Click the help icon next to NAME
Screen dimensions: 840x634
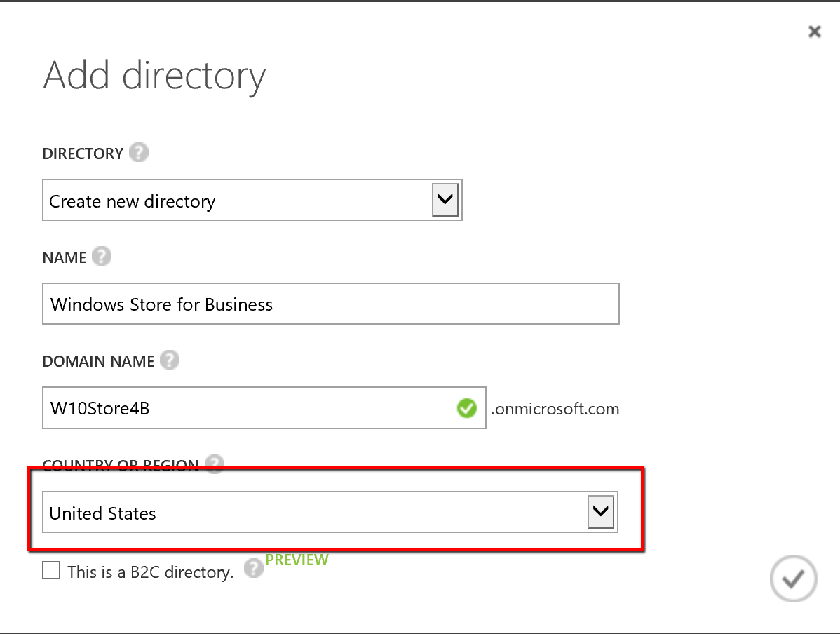point(102,257)
